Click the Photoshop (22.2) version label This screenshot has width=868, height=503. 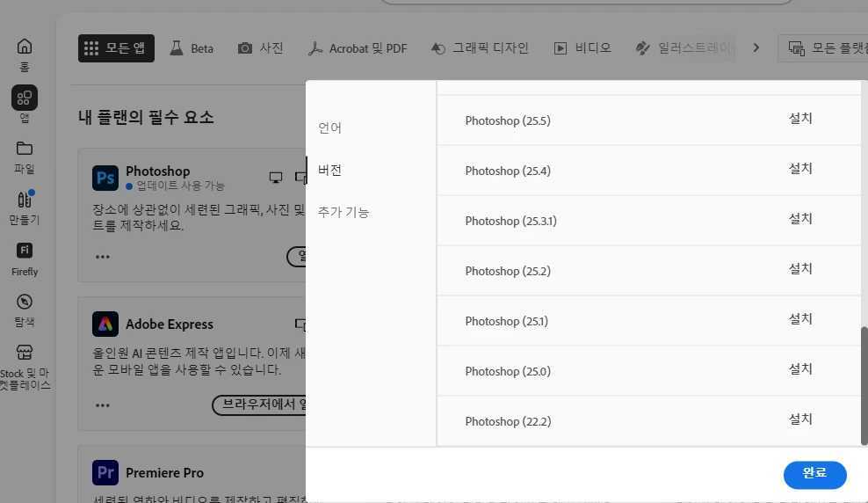[x=508, y=421]
